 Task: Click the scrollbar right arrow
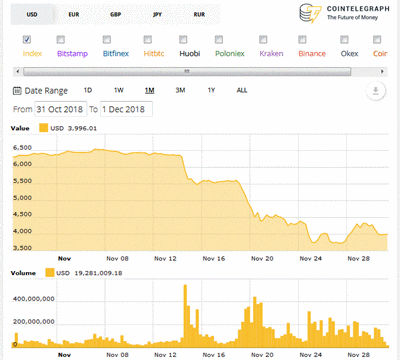pyautogui.click(x=382, y=71)
